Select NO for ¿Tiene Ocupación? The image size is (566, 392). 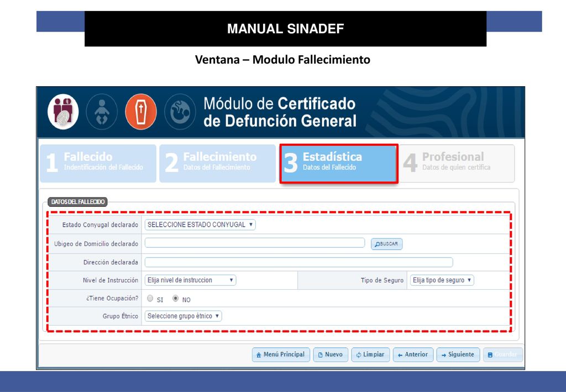(x=175, y=298)
